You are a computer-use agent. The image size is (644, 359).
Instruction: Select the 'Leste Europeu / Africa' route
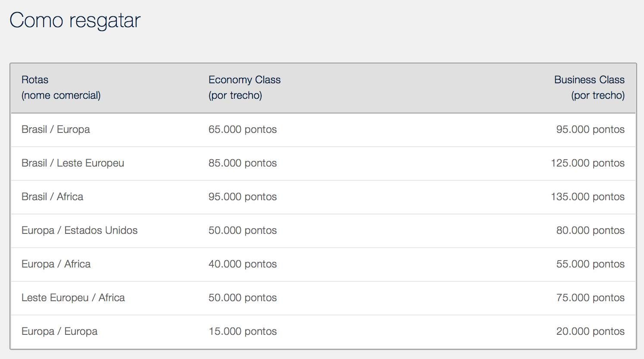click(x=73, y=298)
